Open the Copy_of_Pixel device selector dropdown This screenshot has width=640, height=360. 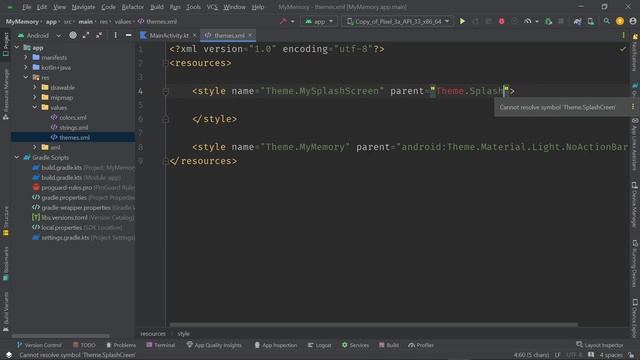click(398, 21)
